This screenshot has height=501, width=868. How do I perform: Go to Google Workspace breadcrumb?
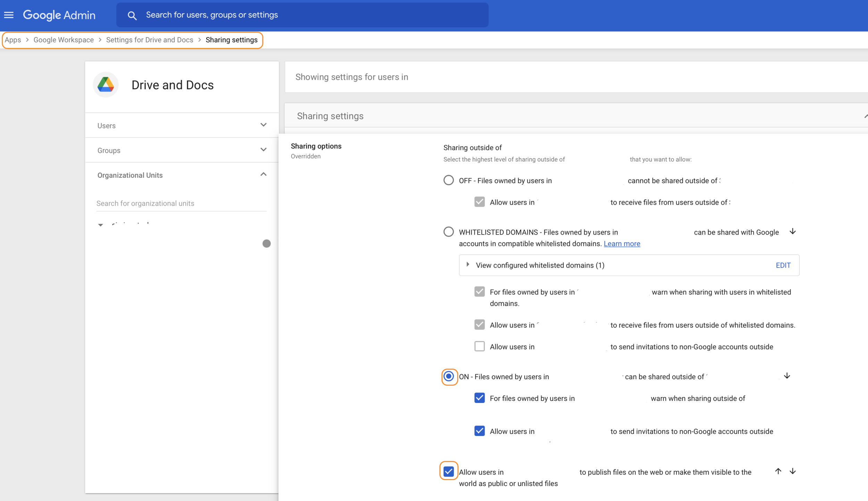[x=64, y=40]
